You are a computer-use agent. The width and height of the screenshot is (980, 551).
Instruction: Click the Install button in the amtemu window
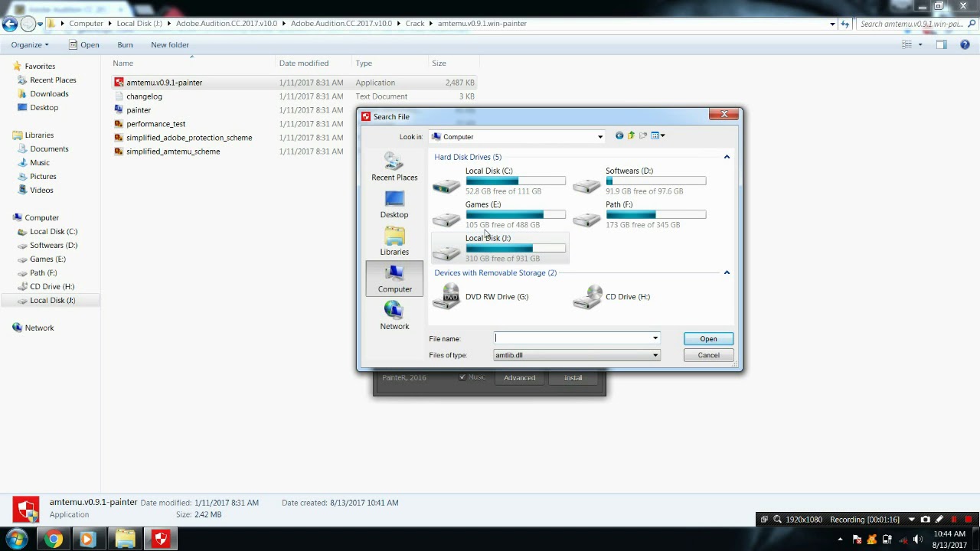click(573, 377)
